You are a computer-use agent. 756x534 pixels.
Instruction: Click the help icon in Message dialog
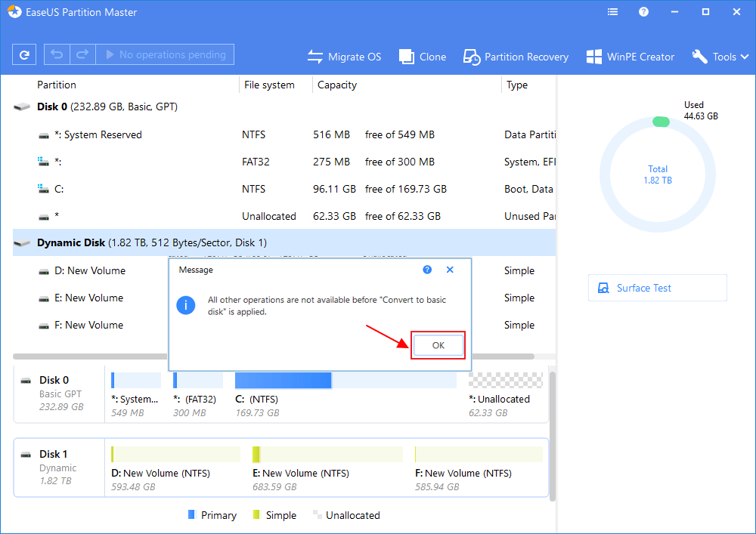(x=427, y=270)
